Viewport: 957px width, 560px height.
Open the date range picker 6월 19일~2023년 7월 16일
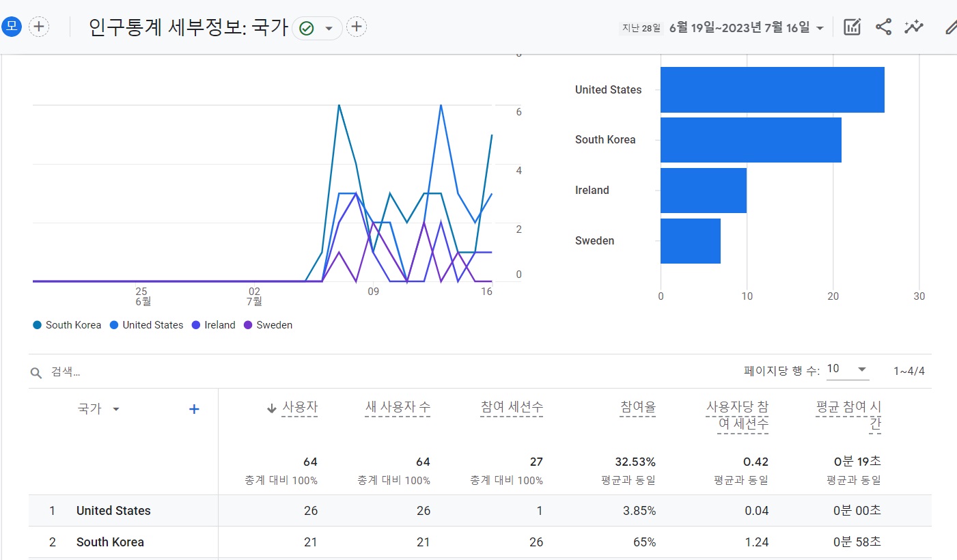pyautogui.click(x=747, y=27)
